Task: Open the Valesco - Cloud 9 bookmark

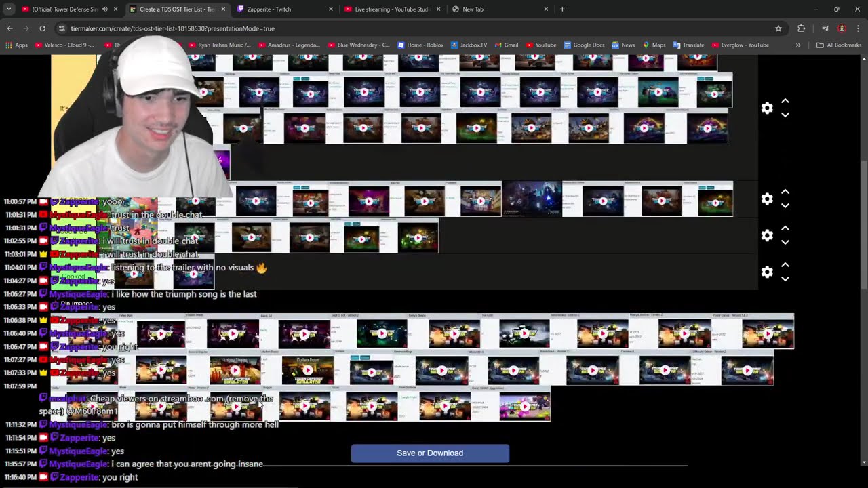Action: pos(64,45)
